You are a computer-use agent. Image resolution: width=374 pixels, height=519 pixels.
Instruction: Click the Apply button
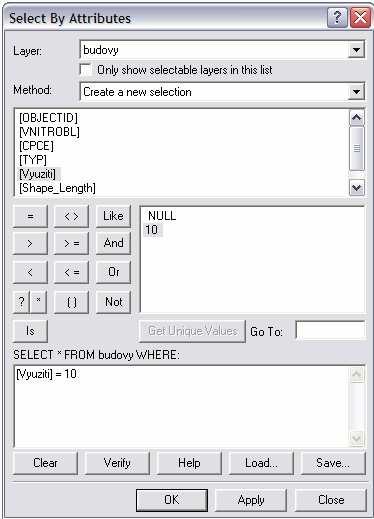pyautogui.click(x=251, y=500)
